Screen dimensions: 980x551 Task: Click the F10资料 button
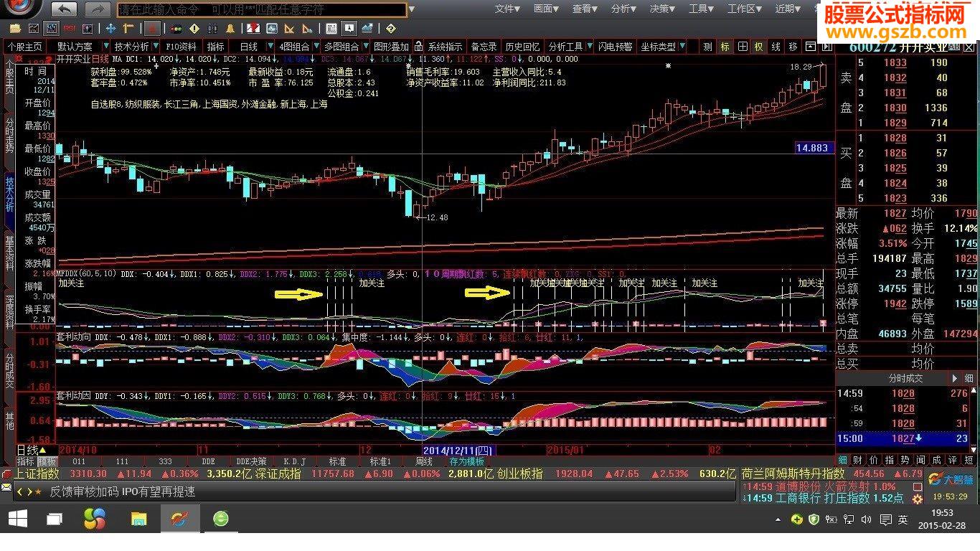tap(181, 47)
